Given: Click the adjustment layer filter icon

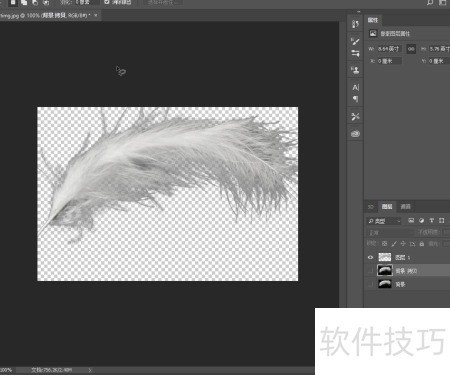Looking at the screenshot, I should tap(421, 220).
